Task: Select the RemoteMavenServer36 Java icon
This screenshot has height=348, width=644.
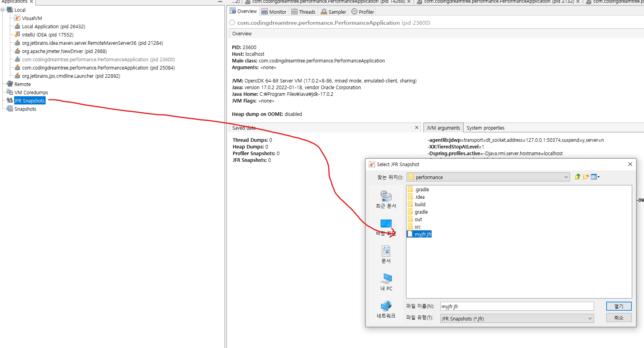Action: tap(17, 43)
